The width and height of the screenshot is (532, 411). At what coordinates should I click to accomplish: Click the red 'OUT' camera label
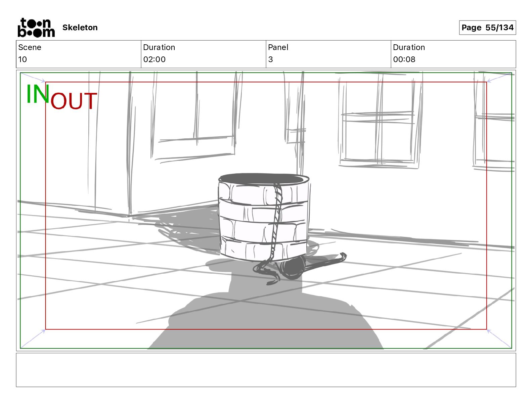tap(74, 101)
